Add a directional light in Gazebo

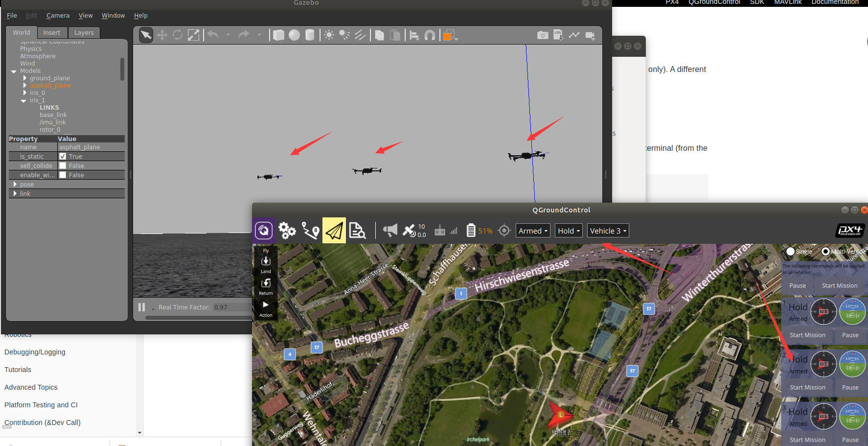point(360,35)
